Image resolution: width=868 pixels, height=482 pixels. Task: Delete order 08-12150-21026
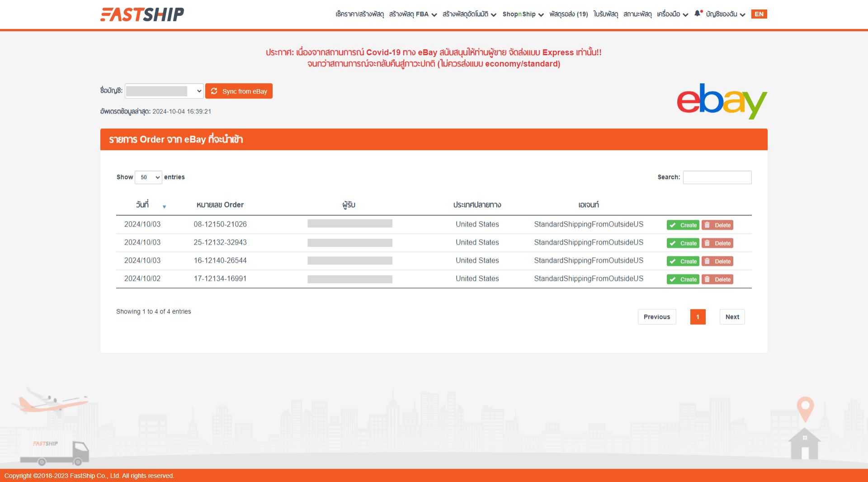point(717,225)
